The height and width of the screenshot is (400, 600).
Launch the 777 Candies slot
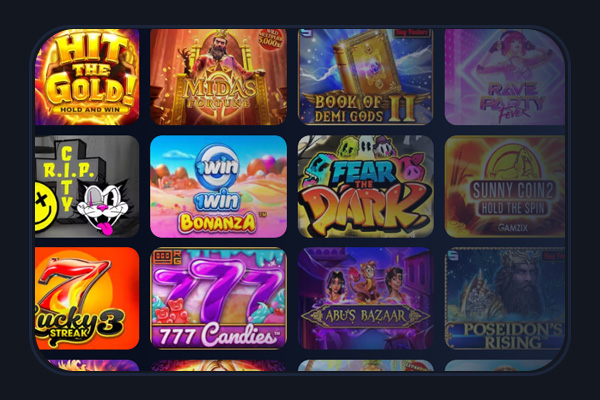point(218,298)
